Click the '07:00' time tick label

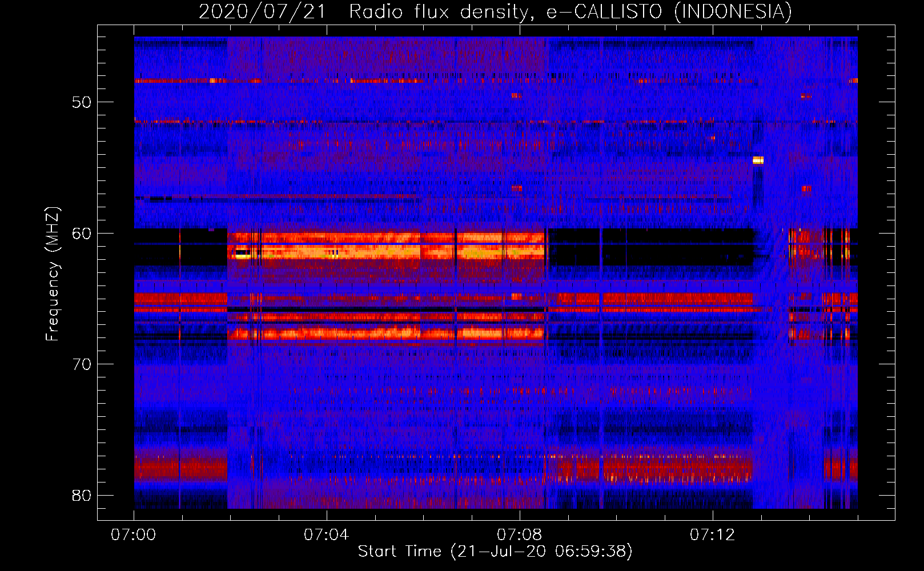click(x=134, y=535)
